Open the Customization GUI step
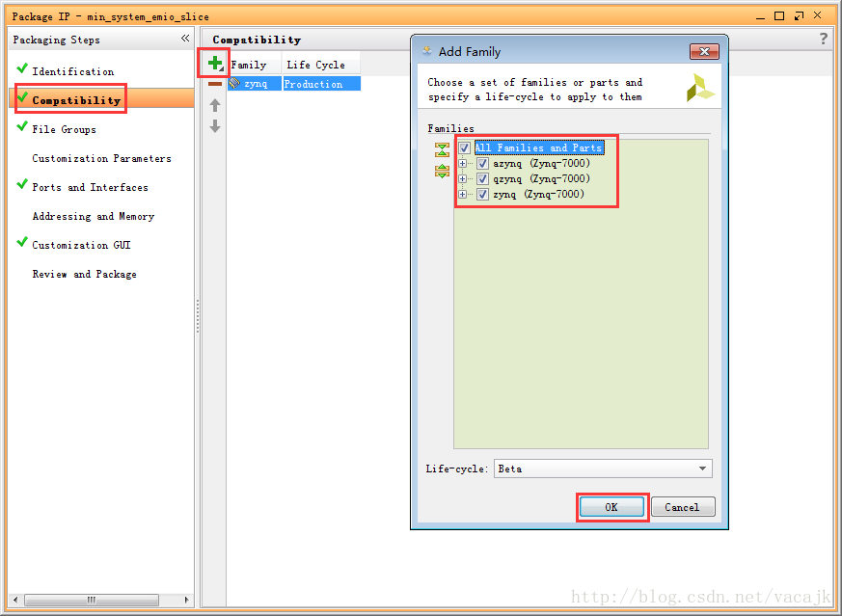842x616 pixels. click(x=81, y=245)
